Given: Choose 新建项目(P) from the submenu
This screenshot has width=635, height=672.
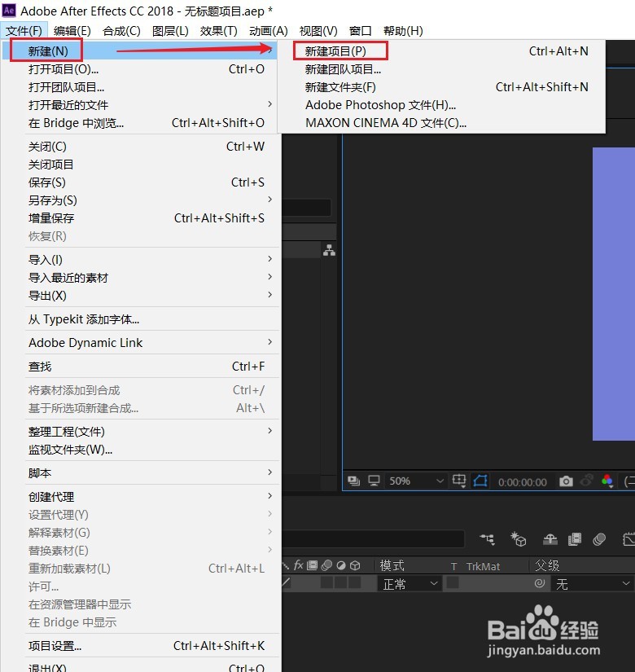Looking at the screenshot, I should (x=442, y=51).
